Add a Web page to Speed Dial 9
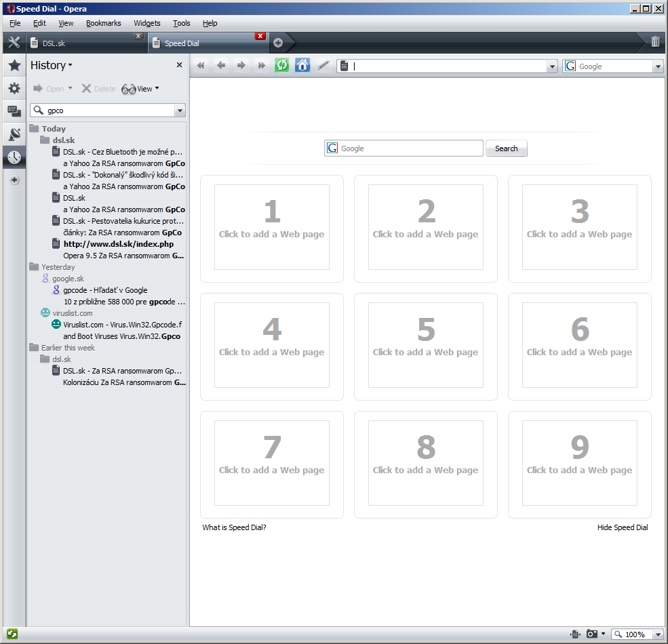The width and height of the screenshot is (668, 644). coord(579,463)
